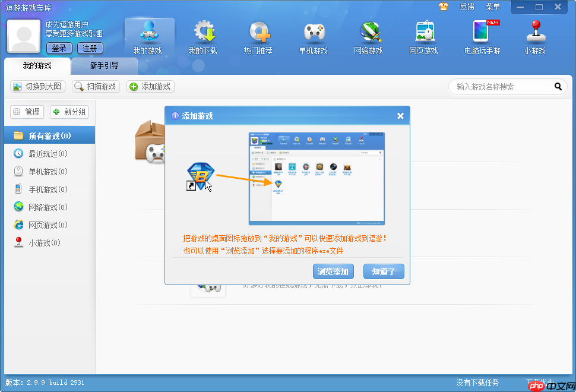Screen dimensions: 576x392
Task: Open the 小游戏 joystick icon
Action: click(535, 38)
